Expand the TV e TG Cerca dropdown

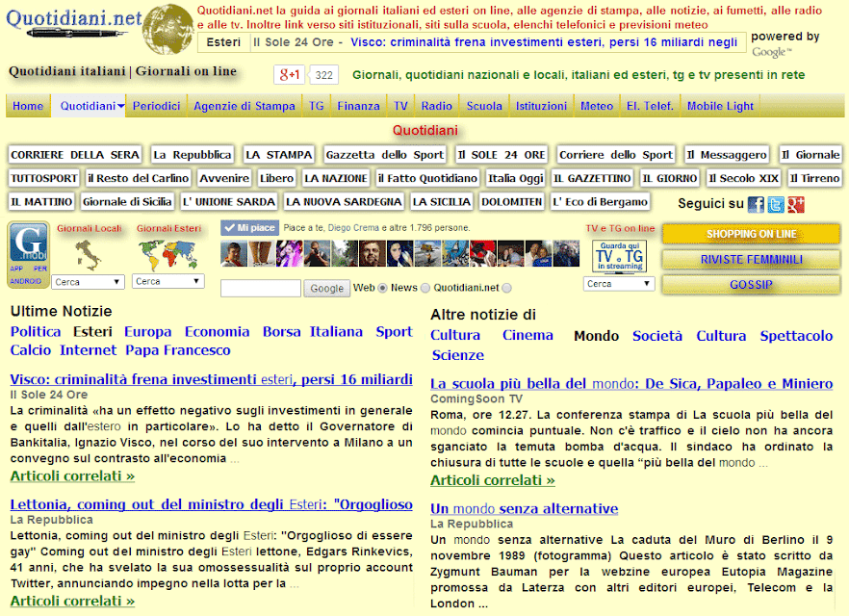coord(619,284)
